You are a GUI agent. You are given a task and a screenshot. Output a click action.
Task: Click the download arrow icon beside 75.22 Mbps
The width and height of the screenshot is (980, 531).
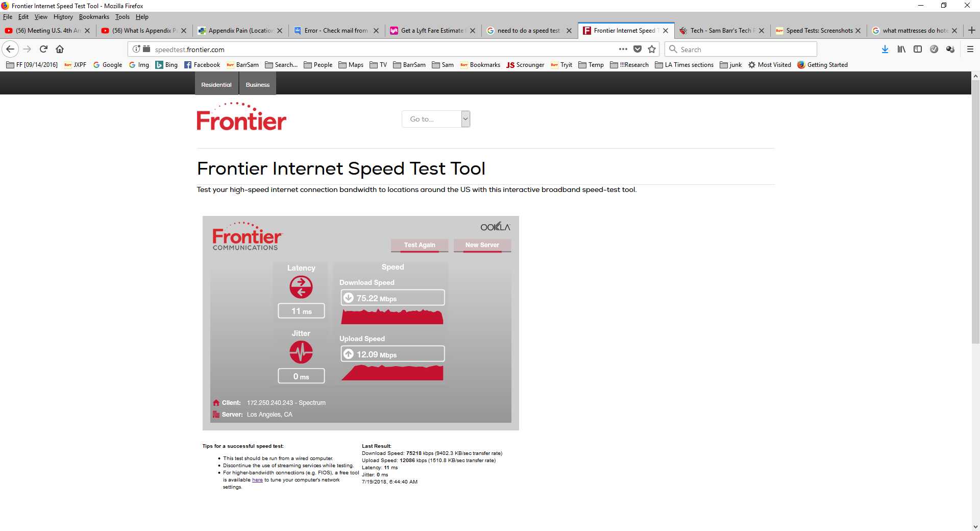pos(348,298)
